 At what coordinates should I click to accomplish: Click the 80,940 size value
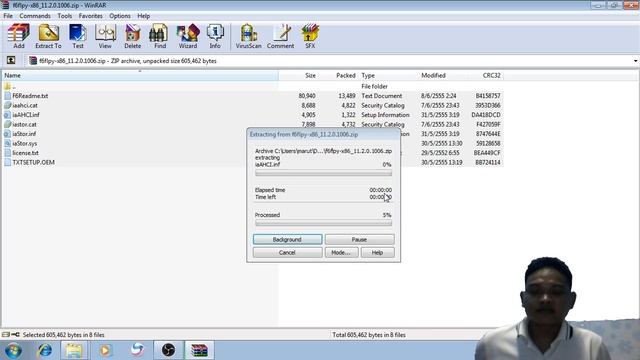tap(307, 96)
